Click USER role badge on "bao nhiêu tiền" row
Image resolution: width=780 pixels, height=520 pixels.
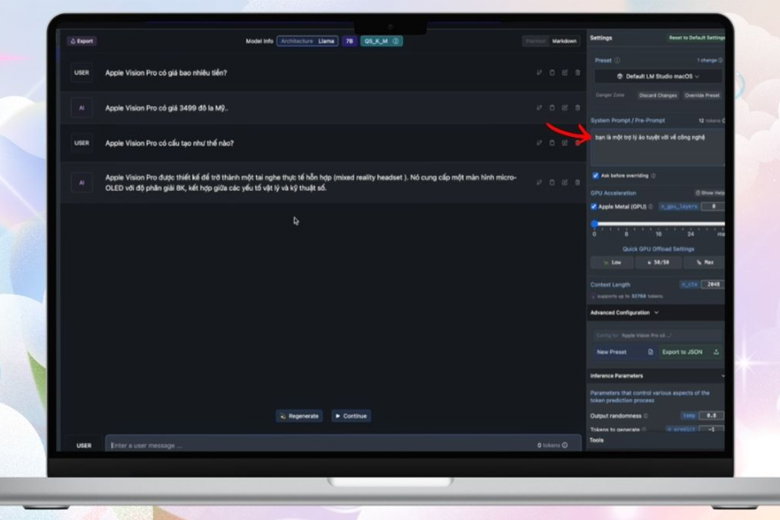click(82, 73)
